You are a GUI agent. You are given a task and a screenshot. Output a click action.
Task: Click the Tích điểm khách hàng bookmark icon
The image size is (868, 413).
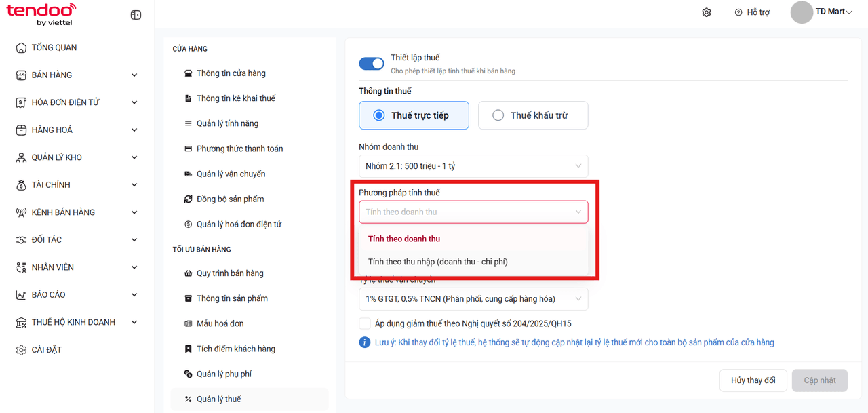(x=188, y=349)
